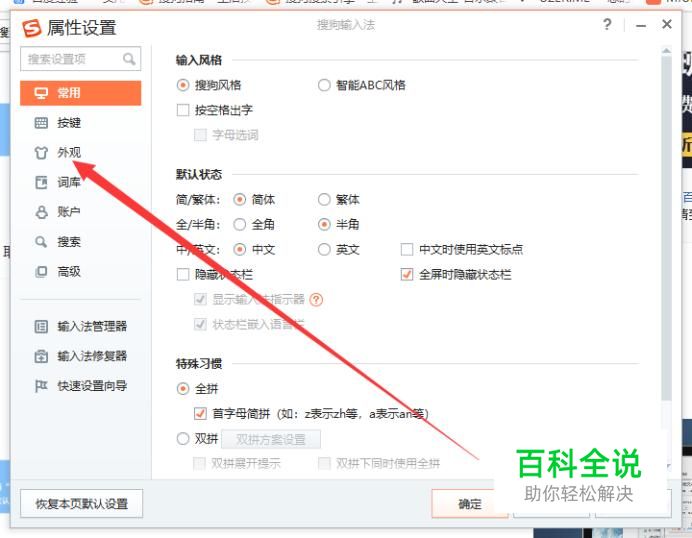Click the question mark help icon in title bar
The image size is (692, 538).
pyautogui.click(x=607, y=24)
